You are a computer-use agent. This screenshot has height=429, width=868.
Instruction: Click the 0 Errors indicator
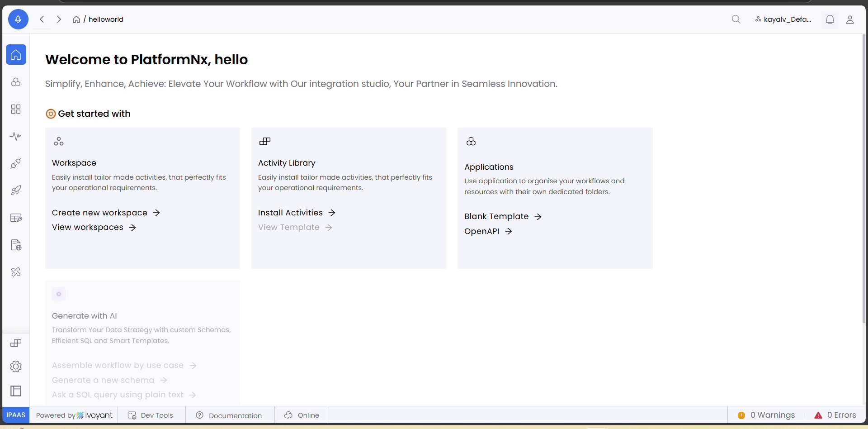click(835, 415)
